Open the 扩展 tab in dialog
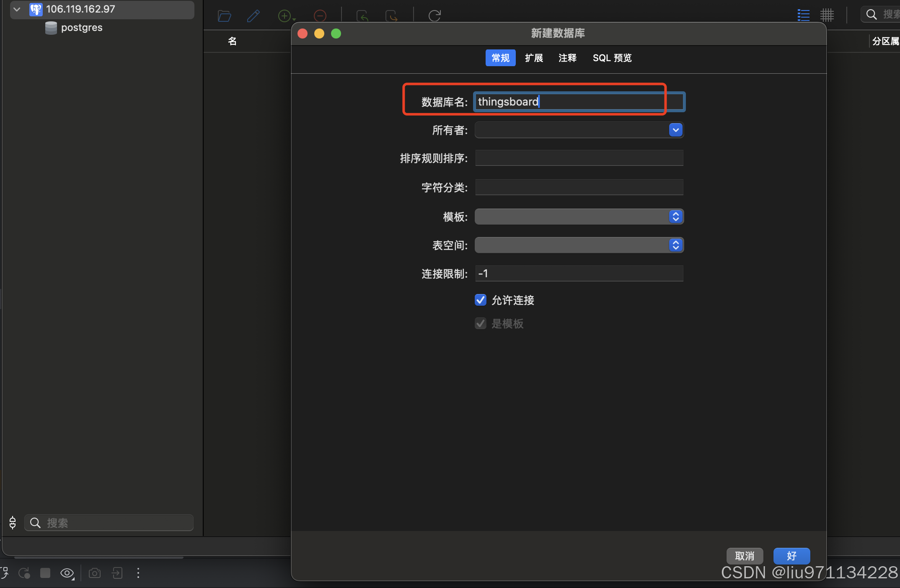Viewport: 900px width, 588px height. click(534, 58)
